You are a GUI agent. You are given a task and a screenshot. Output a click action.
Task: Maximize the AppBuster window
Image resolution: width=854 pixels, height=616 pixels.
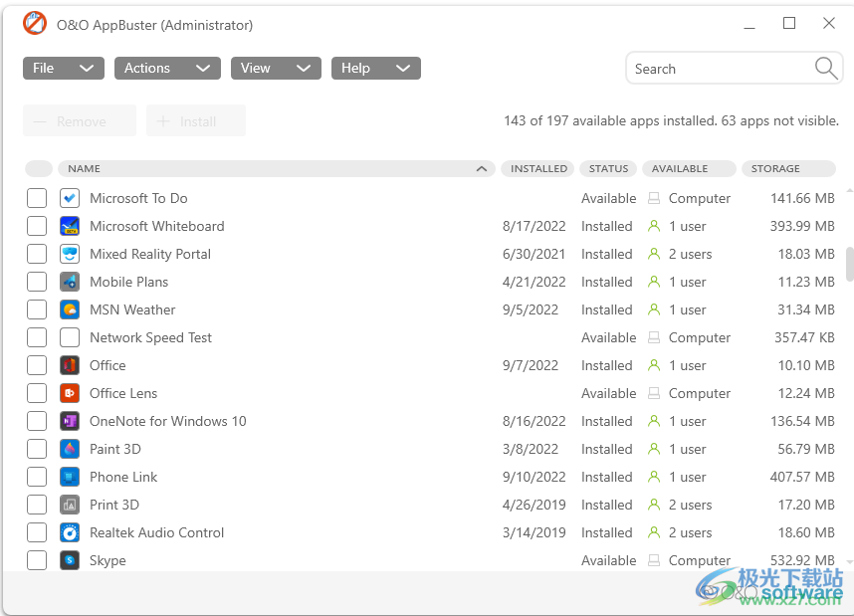789,24
